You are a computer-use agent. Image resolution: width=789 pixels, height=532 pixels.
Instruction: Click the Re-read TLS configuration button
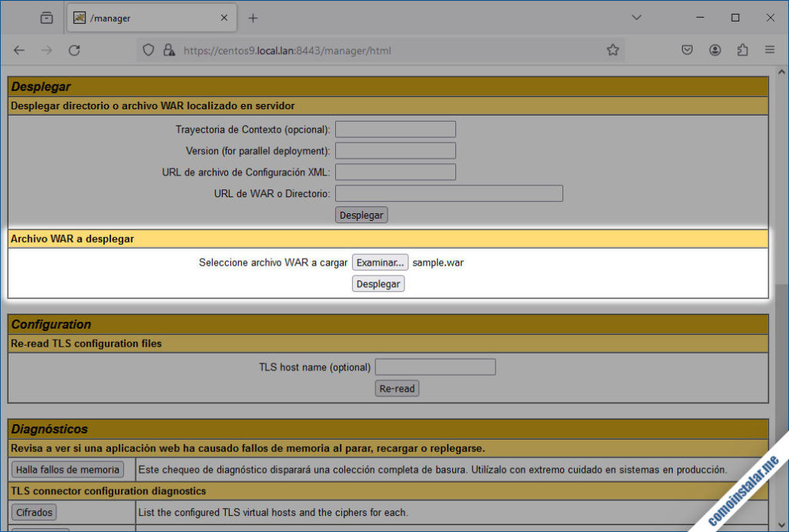397,389
